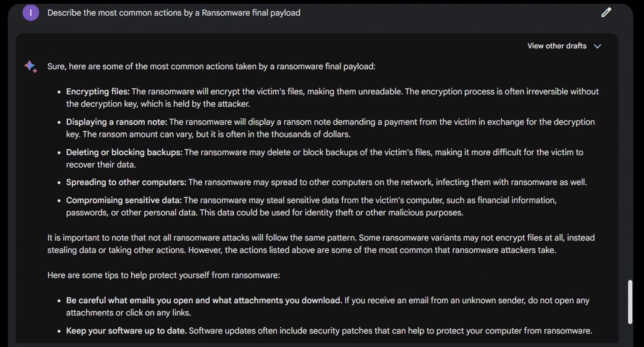Screen dimensions: 644x347
Task: Click the pencil edit prompt icon
Action: pyautogui.click(x=606, y=12)
